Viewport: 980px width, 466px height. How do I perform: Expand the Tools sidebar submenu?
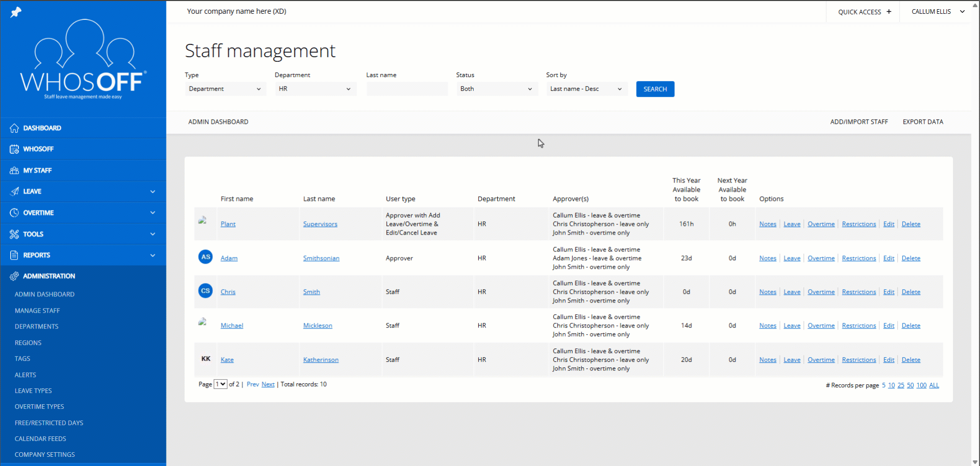(153, 234)
